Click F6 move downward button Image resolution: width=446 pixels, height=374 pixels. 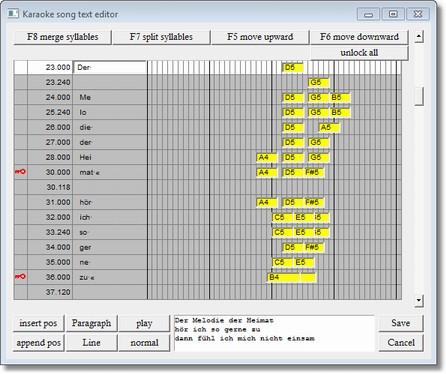pyautogui.click(x=359, y=37)
